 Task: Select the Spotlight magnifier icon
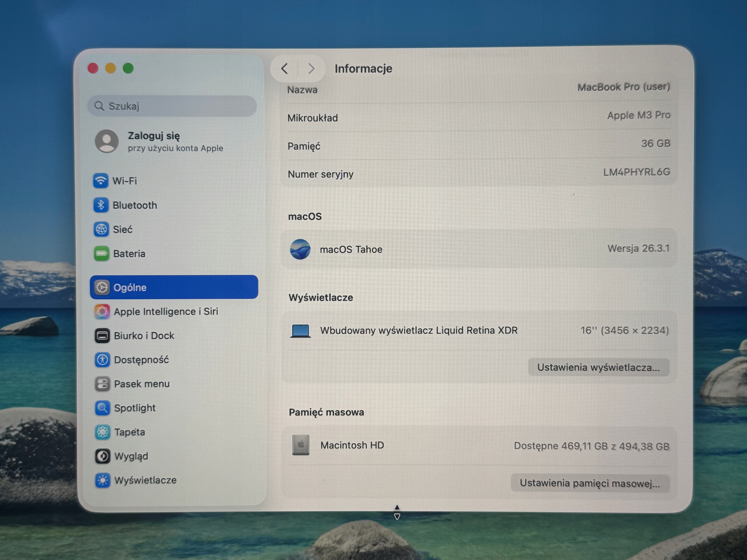[103, 408]
